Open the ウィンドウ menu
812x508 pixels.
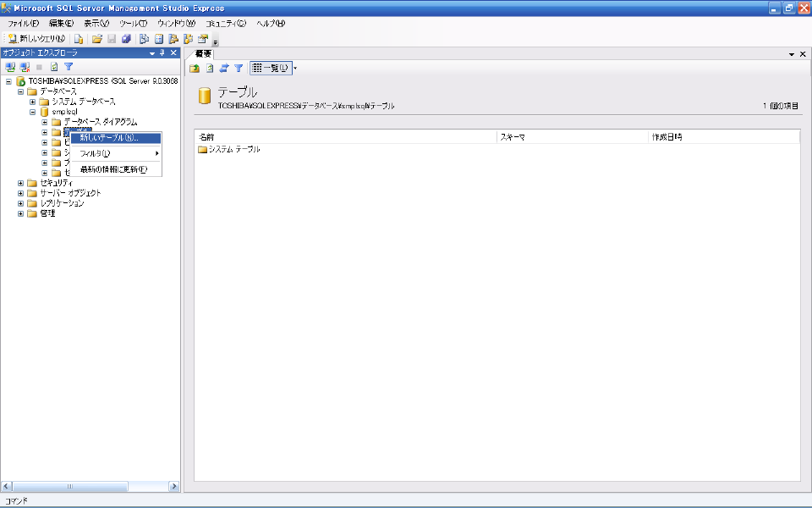[177, 24]
